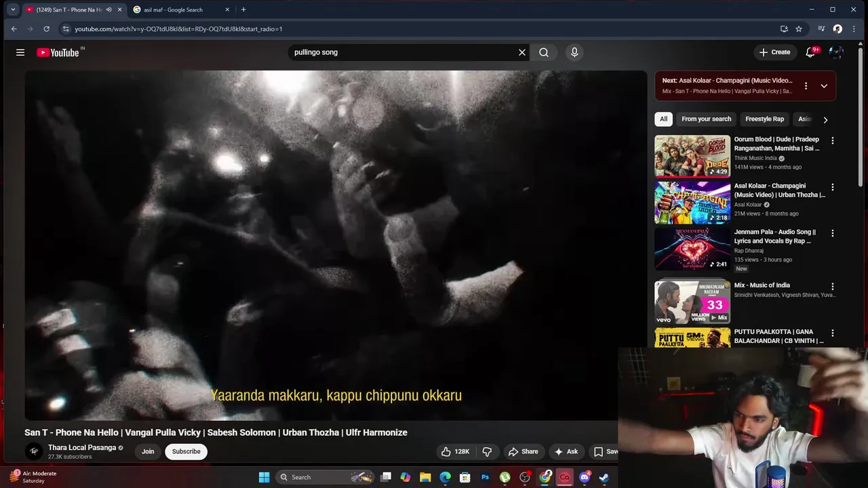Open options for Oorum Blood video
Image resolution: width=868 pixels, height=488 pixels.
tap(833, 140)
